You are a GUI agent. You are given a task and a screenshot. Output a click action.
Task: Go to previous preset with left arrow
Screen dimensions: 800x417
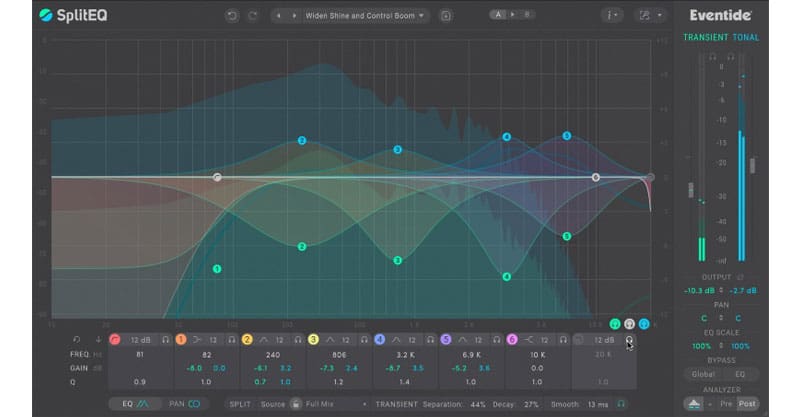[279, 16]
